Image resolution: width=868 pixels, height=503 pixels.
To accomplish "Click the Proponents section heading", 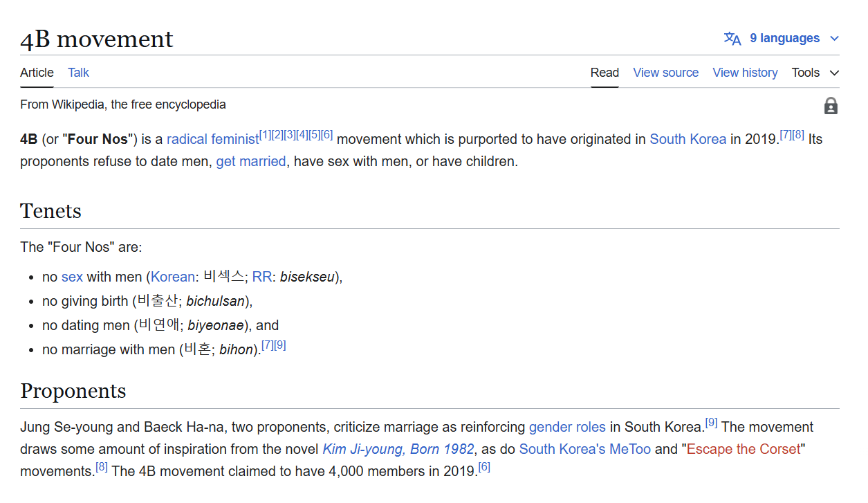I will point(73,391).
